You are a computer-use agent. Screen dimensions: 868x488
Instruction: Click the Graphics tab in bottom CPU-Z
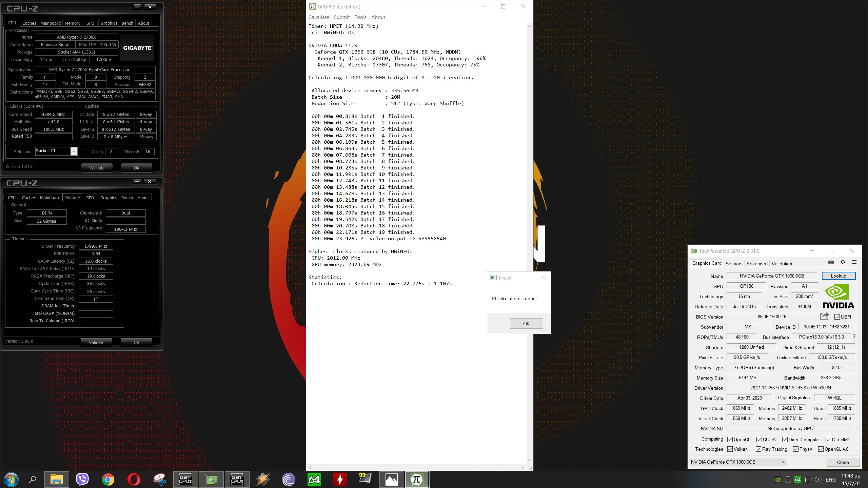[108, 198]
